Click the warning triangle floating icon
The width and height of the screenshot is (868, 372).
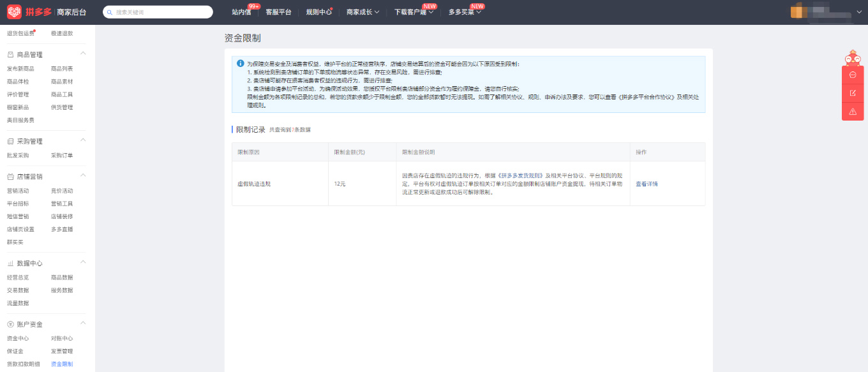pos(853,112)
